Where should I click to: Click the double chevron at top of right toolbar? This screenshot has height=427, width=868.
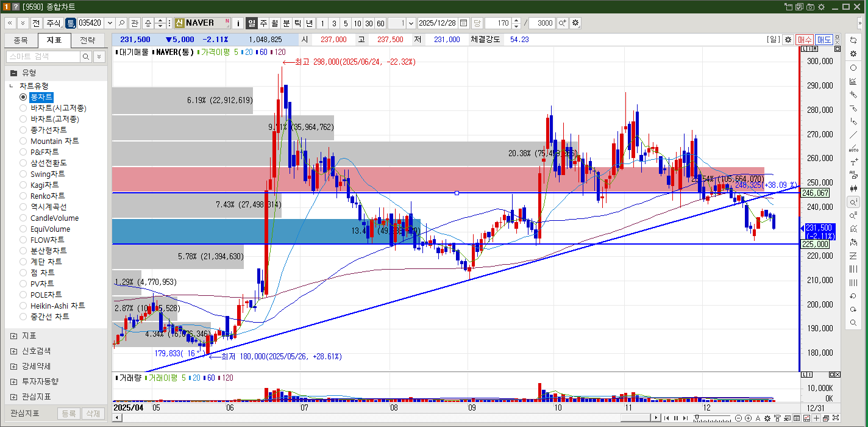(860, 23)
